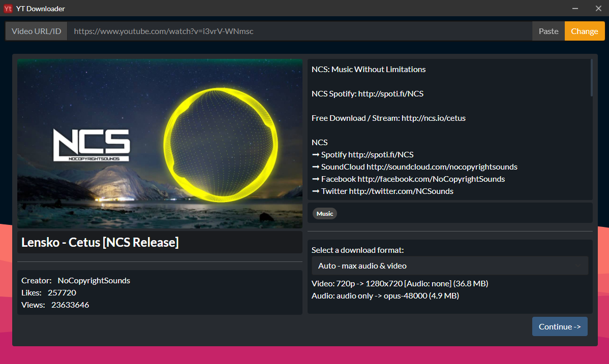Click 'Select a download format:' label
The image size is (609, 364).
(358, 250)
